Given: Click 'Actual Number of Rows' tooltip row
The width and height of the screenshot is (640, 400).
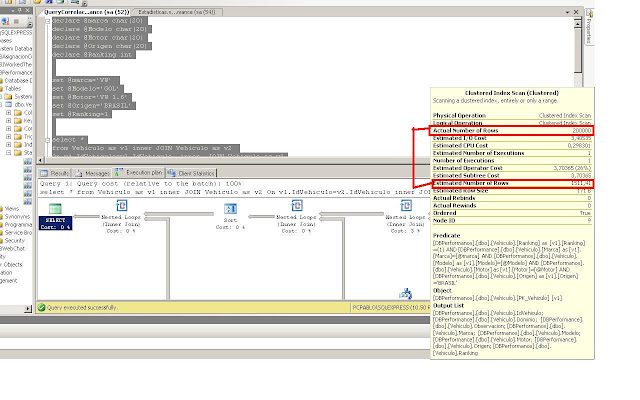Looking at the screenshot, I should [512, 131].
